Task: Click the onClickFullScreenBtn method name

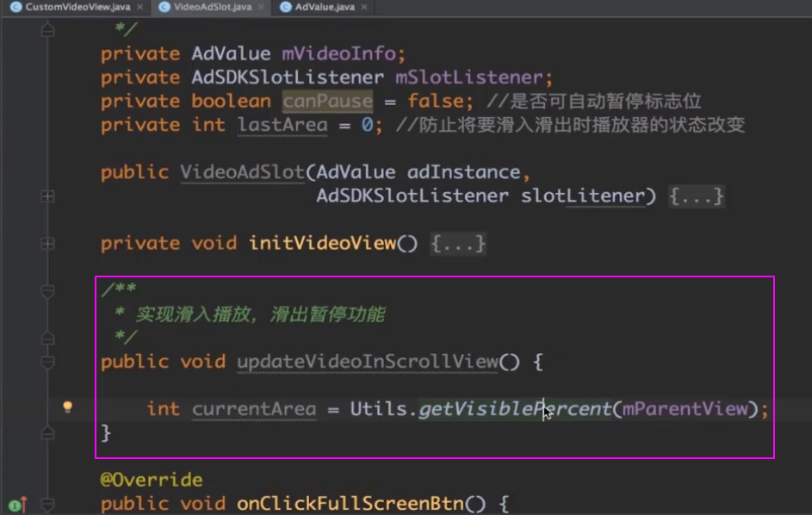Action: 350,504
